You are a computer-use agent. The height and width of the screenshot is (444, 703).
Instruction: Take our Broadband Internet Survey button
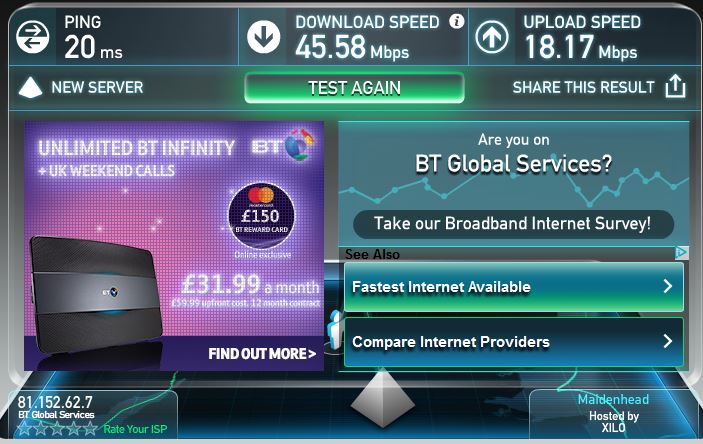(x=513, y=224)
